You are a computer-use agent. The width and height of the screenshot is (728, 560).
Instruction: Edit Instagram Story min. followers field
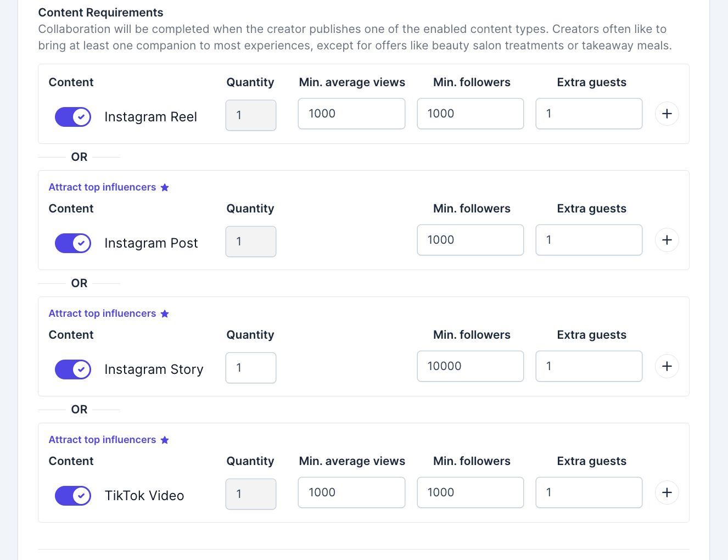pyautogui.click(x=471, y=366)
